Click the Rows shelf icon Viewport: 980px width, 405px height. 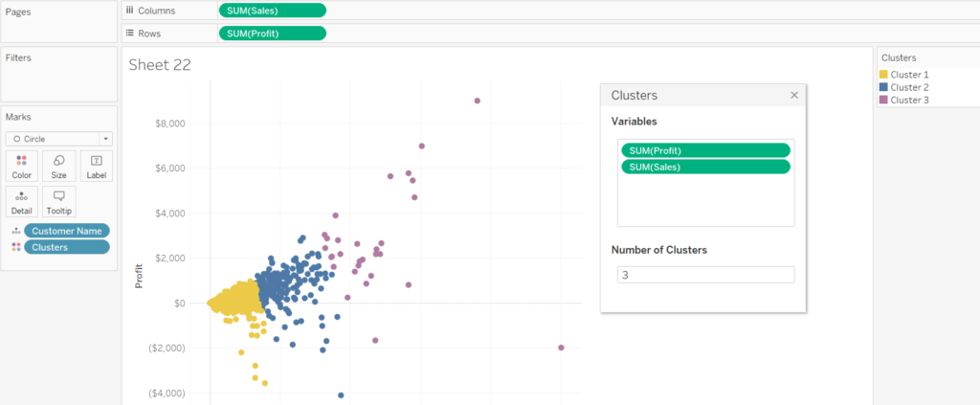pyautogui.click(x=130, y=33)
